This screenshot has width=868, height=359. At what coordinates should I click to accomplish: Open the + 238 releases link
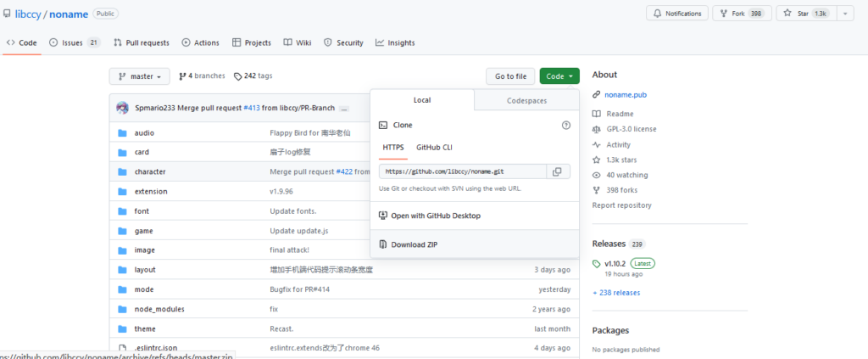(x=616, y=293)
